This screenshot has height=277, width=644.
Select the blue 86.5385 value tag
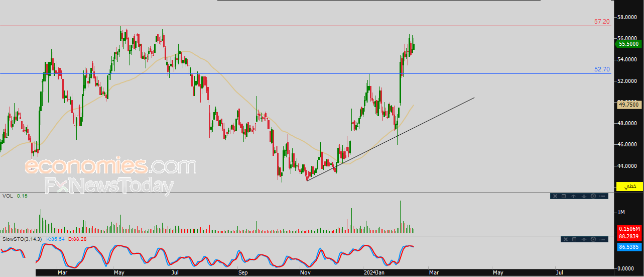click(x=629, y=247)
